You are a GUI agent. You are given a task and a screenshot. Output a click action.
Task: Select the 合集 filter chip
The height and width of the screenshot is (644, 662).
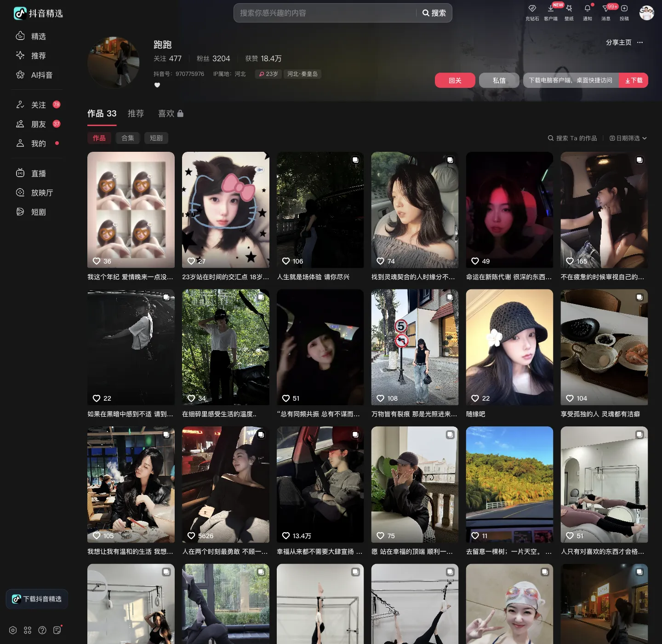pyautogui.click(x=128, y=138)
